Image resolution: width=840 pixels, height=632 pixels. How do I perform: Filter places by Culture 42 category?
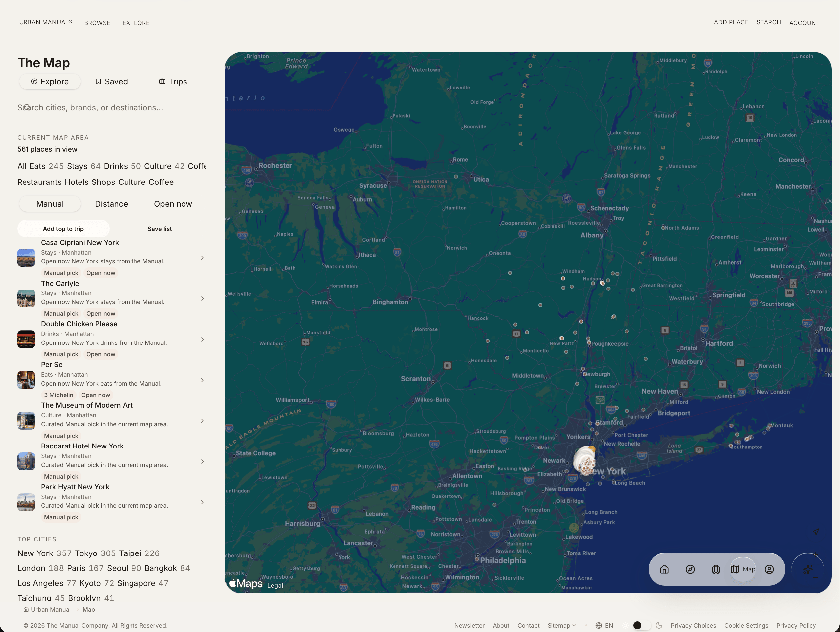coord(164,166)
